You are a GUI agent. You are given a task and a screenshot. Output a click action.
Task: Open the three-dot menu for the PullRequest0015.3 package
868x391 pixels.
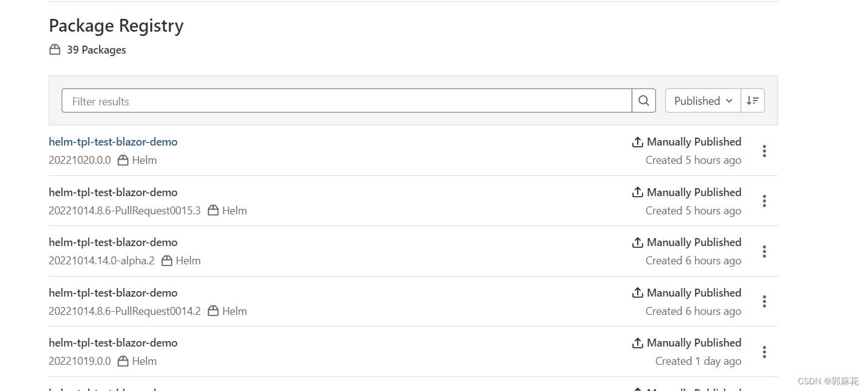click(x=764, y=200)
